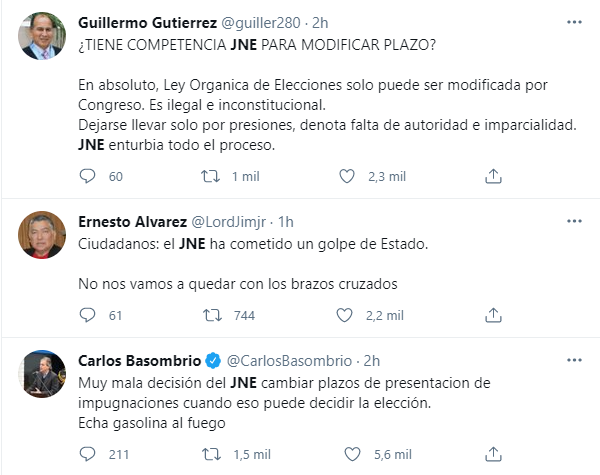Image resolution: width=600 pixels, height=475 pixels.
Task: Share Ernesto Alvarez's tweet
Action: 492,315
